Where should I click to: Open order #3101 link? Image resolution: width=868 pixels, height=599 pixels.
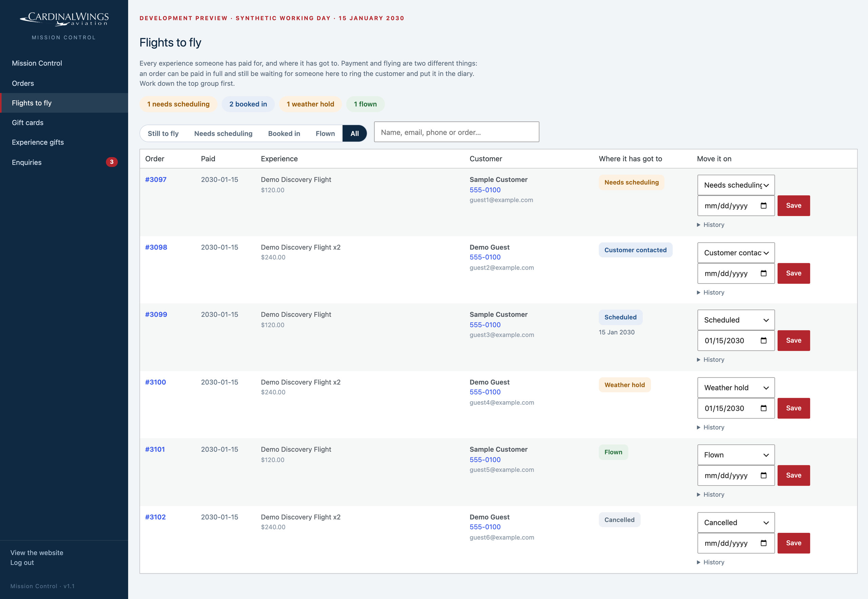pyautogui.click(x=155, y=449)
